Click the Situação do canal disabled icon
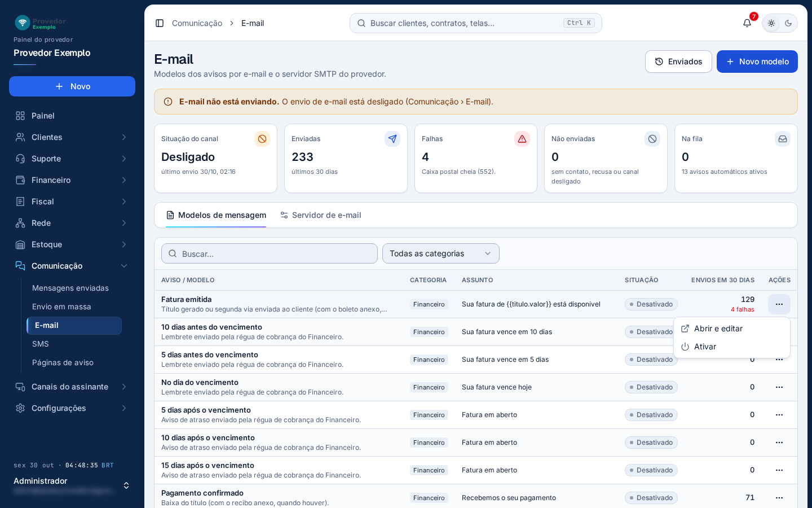This screenshot has height=508, width=812. click(262, 139)
